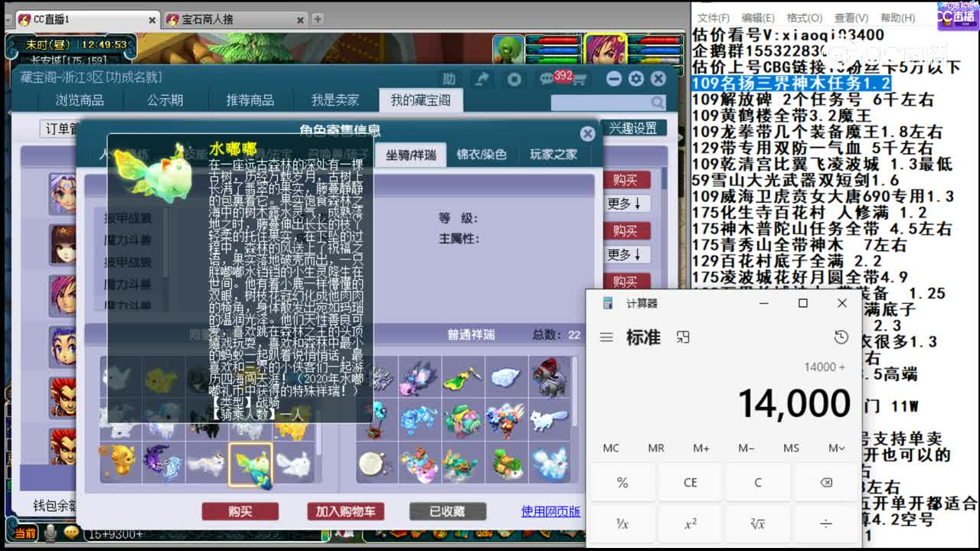Toggle calculator keep-on-top mode icon

(x=684, y=337)
